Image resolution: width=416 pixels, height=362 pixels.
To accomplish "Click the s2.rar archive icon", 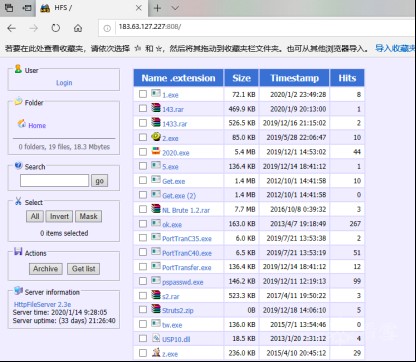I will [x=156, y=295].
